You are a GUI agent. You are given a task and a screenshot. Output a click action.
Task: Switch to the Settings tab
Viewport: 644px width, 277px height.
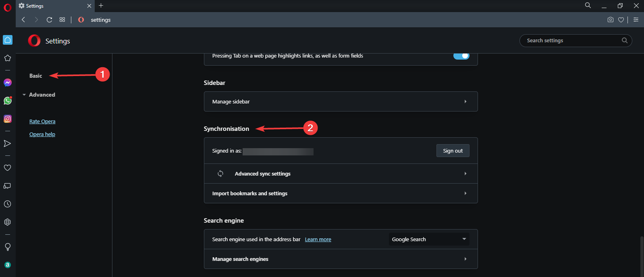click(52, 6)
